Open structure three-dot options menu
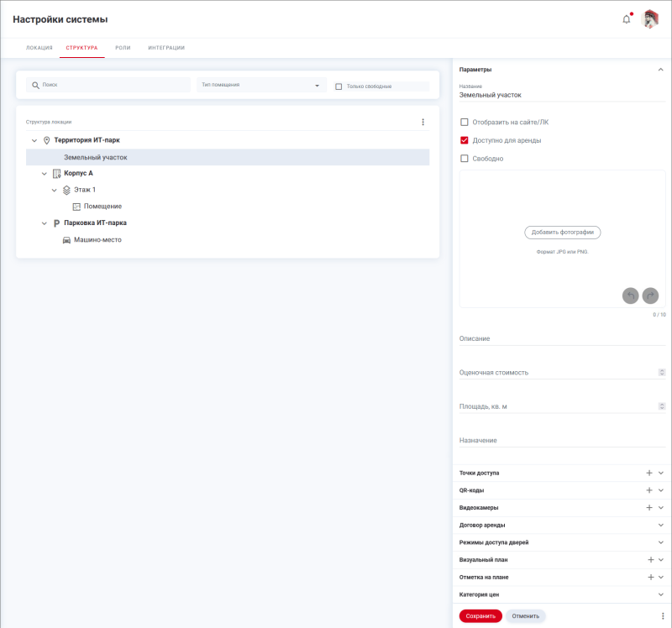Screen dimensions: 672x628 pos(423,122)
